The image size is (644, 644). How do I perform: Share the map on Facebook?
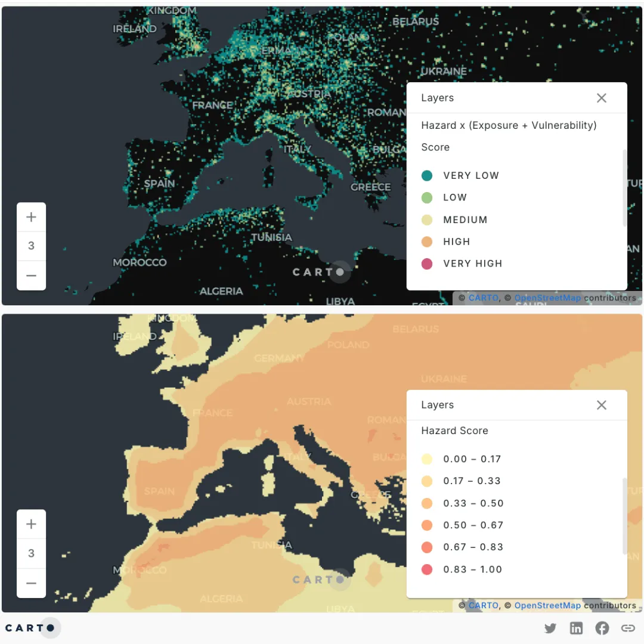602,628
